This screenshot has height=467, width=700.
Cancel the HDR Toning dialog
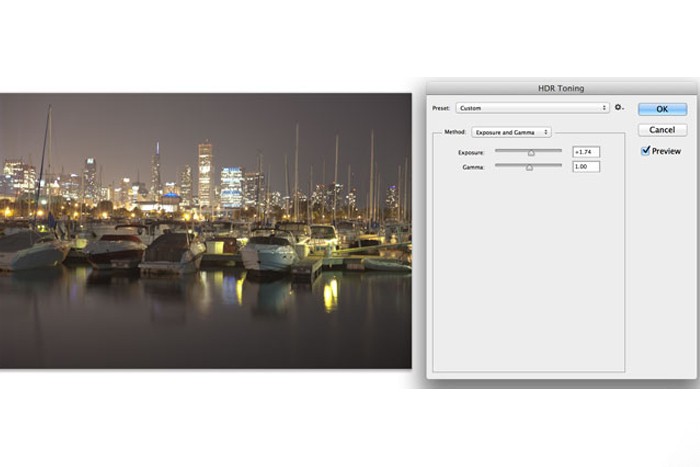pos(662,130)
